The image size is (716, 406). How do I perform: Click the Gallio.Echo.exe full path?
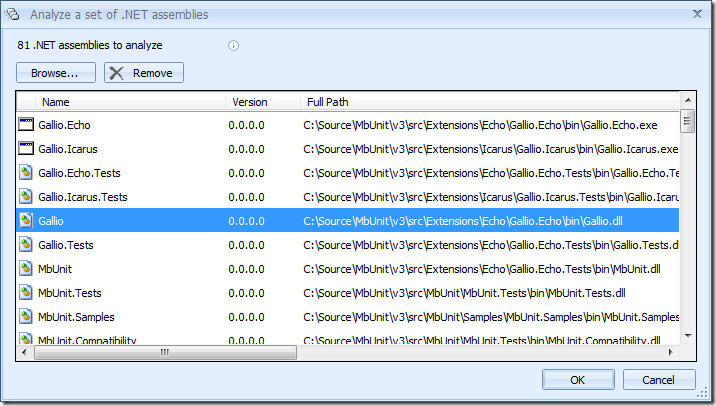coord(480,125)
